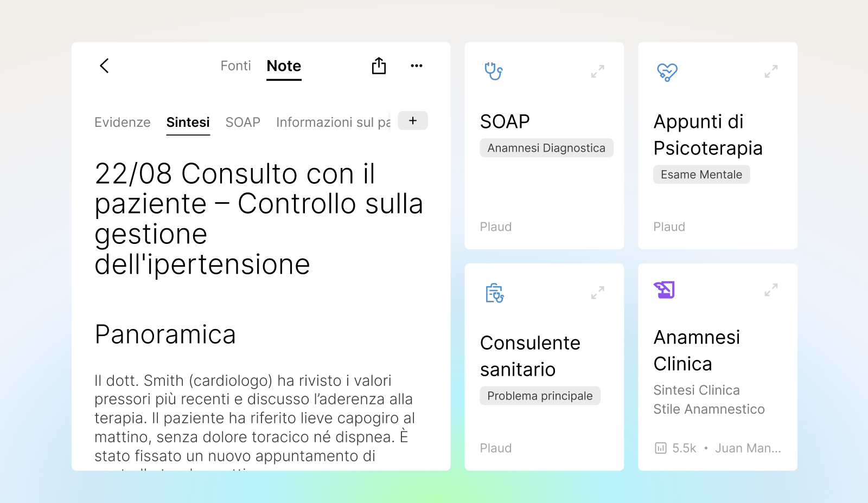Click the stethoscope icon on SOAP card

click(494, 71)
